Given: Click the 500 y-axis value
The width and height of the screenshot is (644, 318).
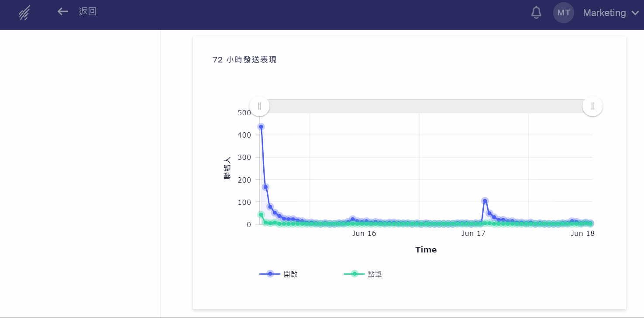Looking at the screenshot, I should point(244,113).
